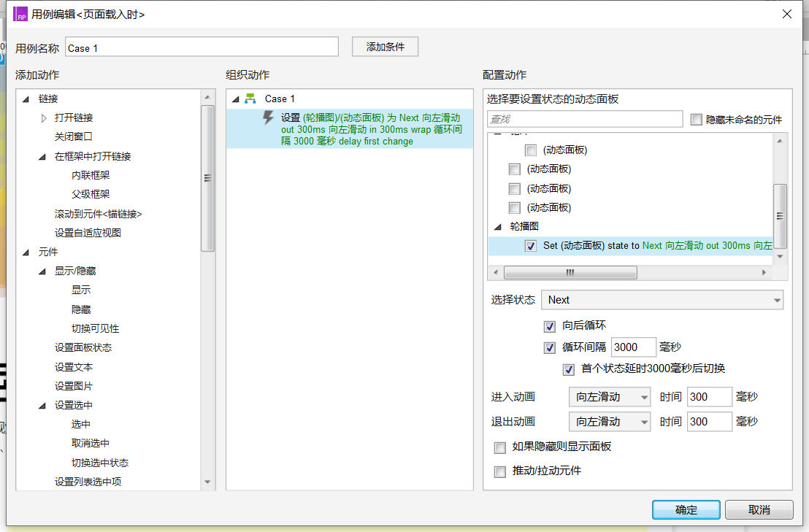The height and width of the screenshot is (532, 809).
Task: Click the 循环间隔 3000 field
Action: pyautogui.click(x=634, y=347)
